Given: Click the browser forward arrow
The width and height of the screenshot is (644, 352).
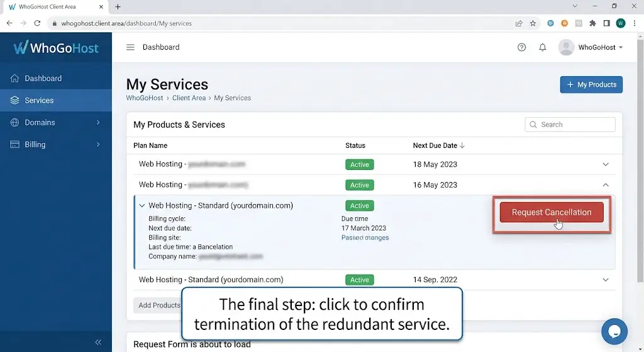Looking at the screenshot, I should pyautogui.click(x=23, y=23).
